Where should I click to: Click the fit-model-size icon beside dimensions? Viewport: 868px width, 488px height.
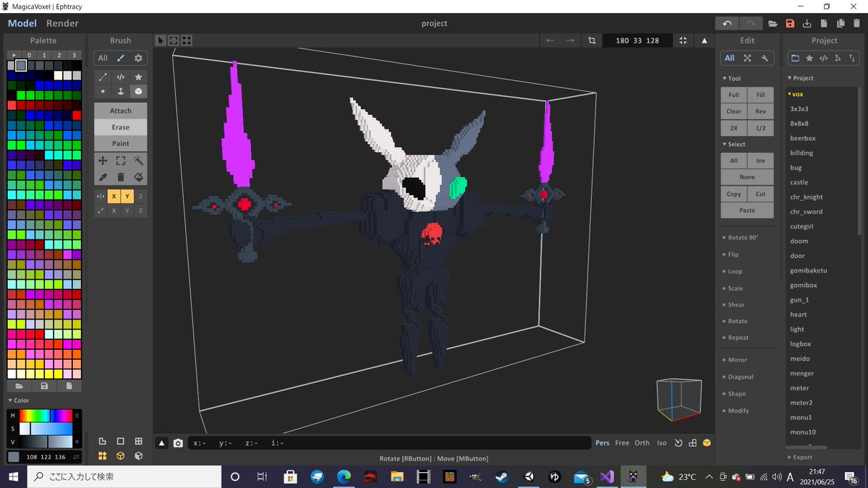tap(683, 40)
